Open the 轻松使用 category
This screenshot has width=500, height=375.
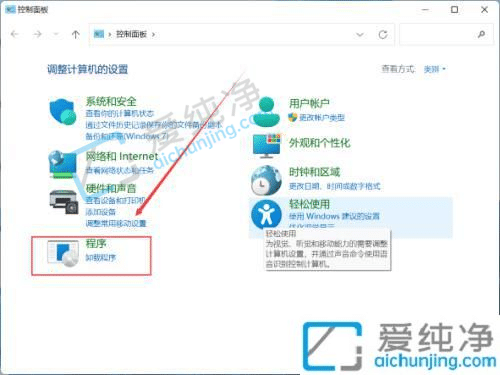(309, 204)
